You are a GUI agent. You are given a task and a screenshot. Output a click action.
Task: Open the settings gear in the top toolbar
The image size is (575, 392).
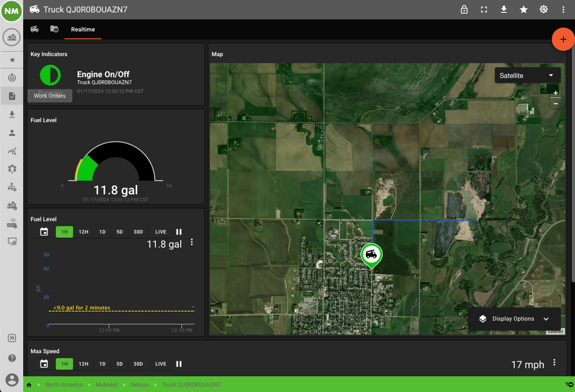[543, 9]
